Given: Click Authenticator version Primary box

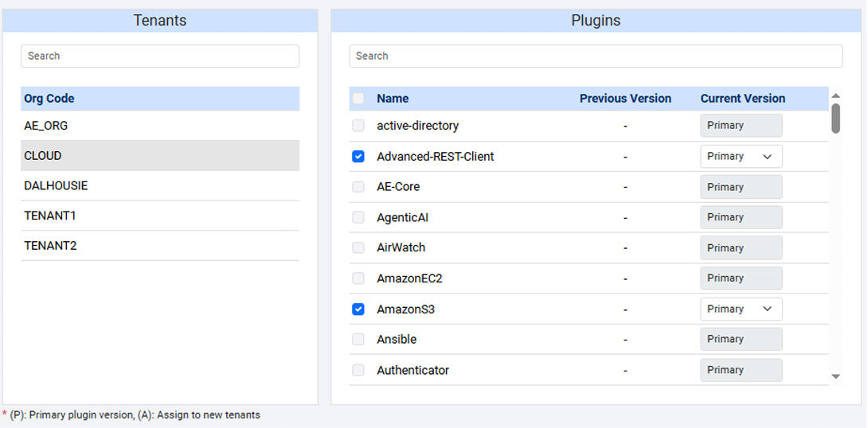Looking at the screenshot, I should pyautogui.click(x=741, y=370).
